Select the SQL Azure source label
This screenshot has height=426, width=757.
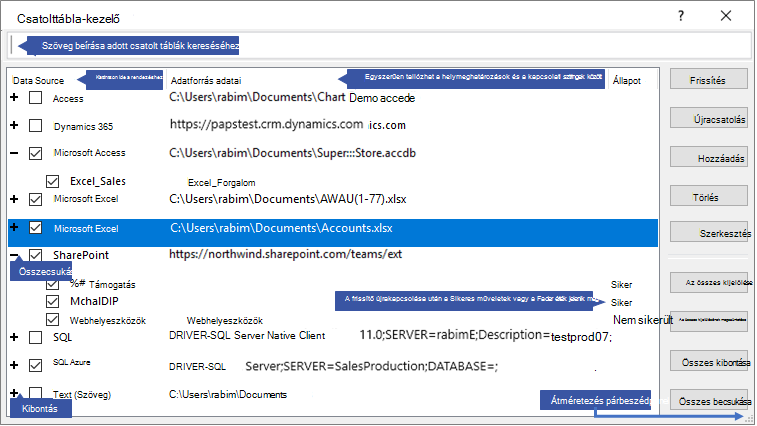point(71,362)
